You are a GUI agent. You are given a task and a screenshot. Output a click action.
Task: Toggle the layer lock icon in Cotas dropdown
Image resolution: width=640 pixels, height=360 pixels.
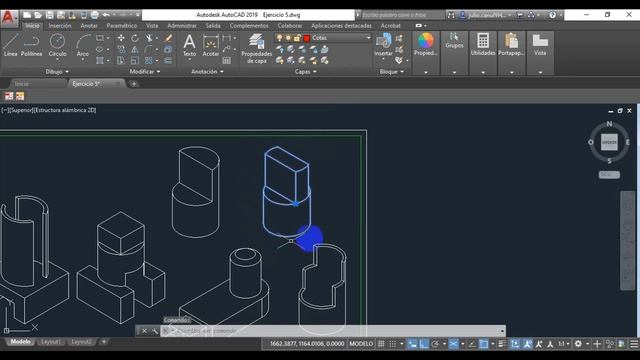297,38
